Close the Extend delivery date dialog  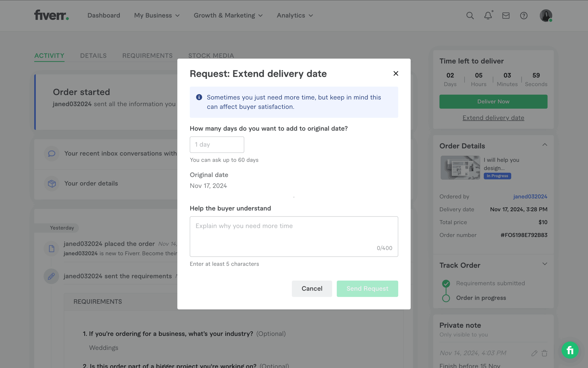396,73
